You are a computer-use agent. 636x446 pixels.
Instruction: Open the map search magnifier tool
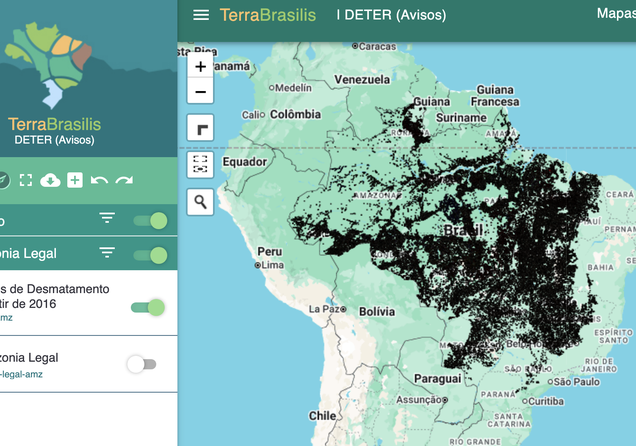pyautogui.click(x=200, y=202)
